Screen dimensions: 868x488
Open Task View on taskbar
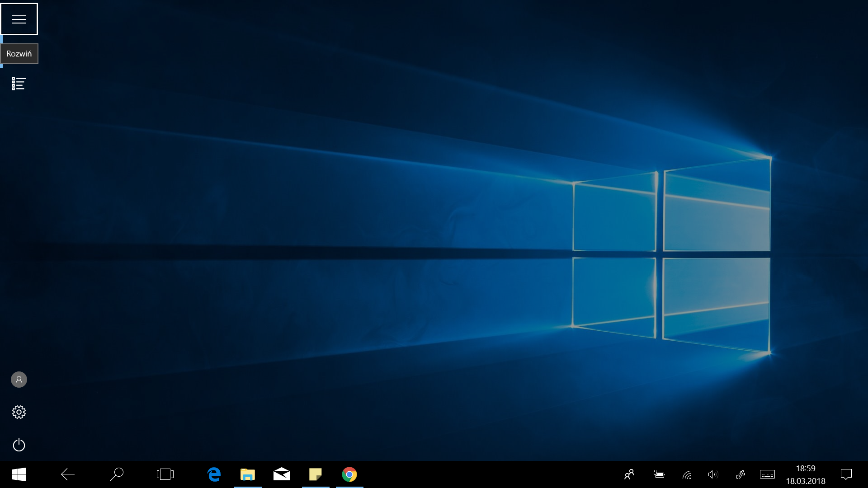click(165, 474)
